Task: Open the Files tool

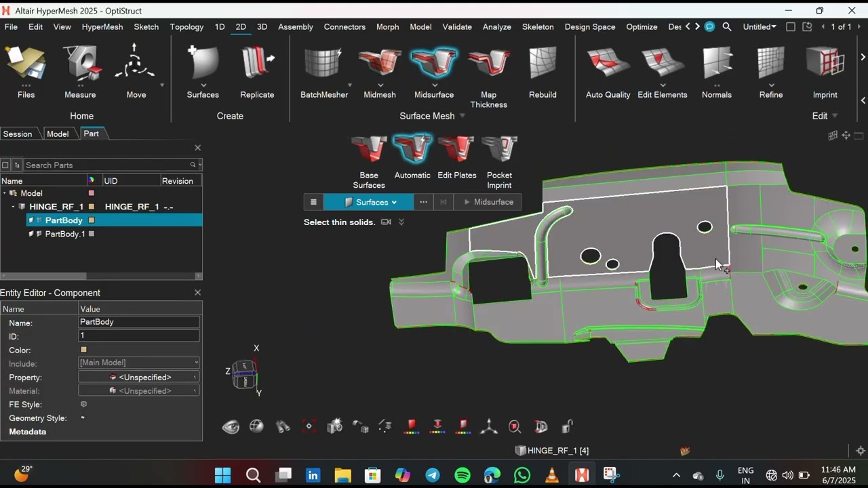Action: [x=26, y=71]
